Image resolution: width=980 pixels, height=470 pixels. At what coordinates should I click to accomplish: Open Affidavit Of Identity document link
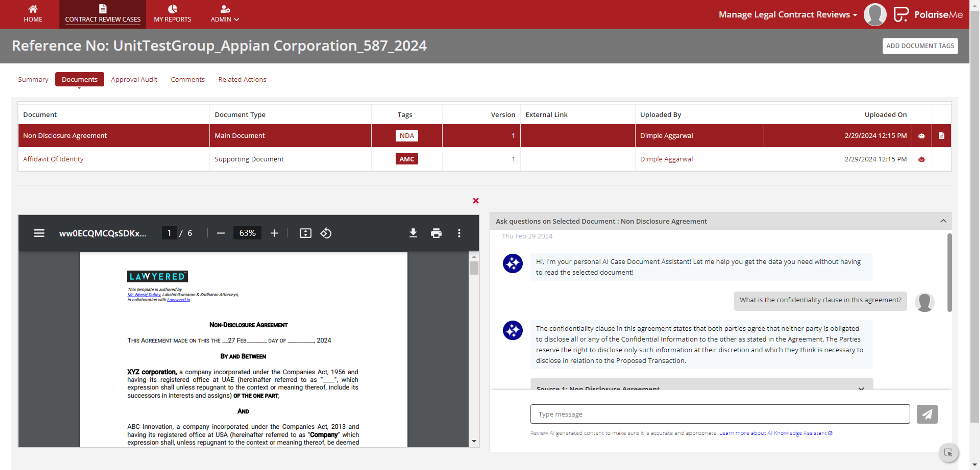53,159
